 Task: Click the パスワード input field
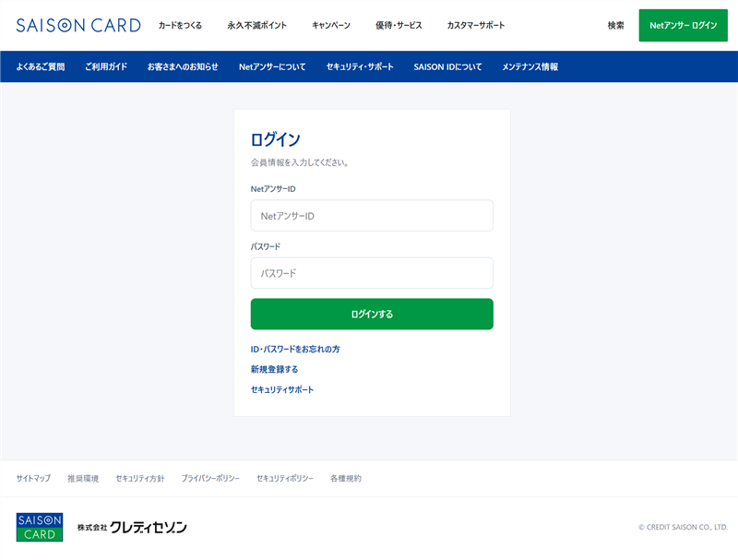pos(372,273)
